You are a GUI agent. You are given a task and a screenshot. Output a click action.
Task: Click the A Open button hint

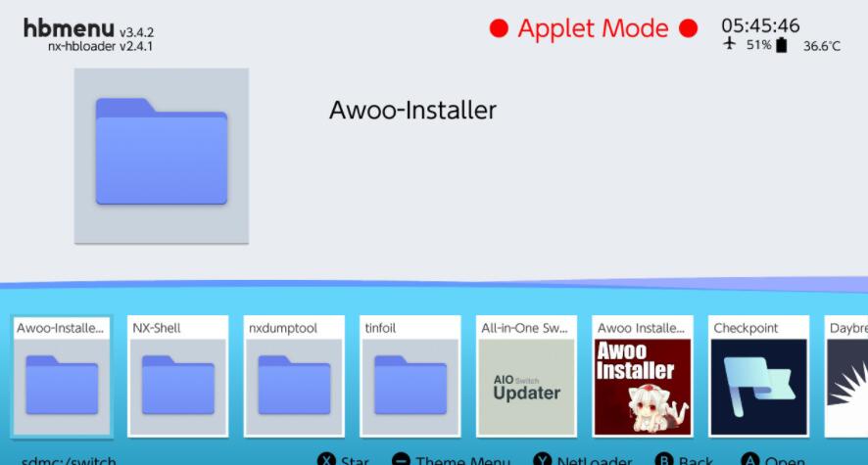coord(773,460)
